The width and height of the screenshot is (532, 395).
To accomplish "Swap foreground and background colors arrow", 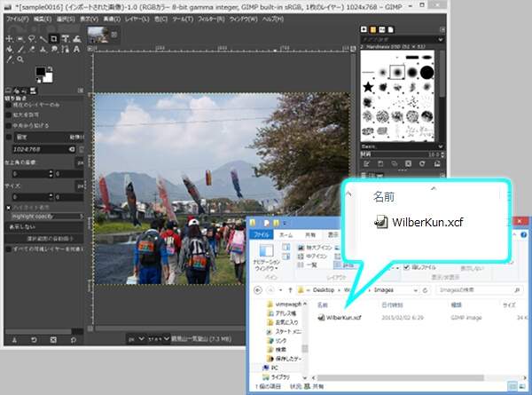I will 50,69.
